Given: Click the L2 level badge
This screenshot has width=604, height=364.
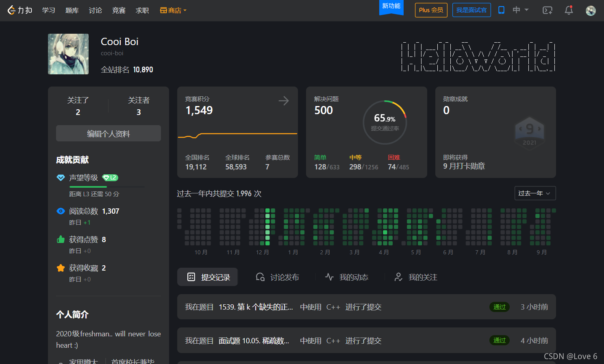Looking at the screenshot, I should (x=110, y=178).
